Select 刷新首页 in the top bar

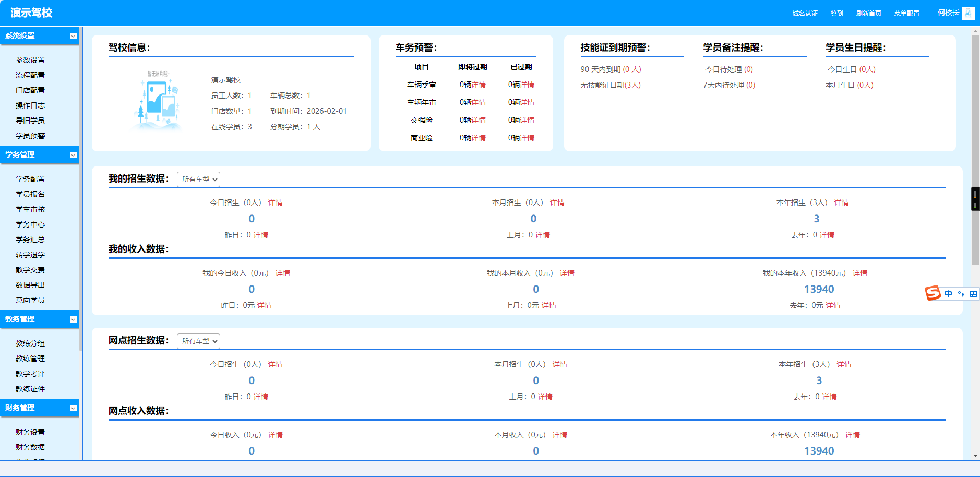point(868,13)
